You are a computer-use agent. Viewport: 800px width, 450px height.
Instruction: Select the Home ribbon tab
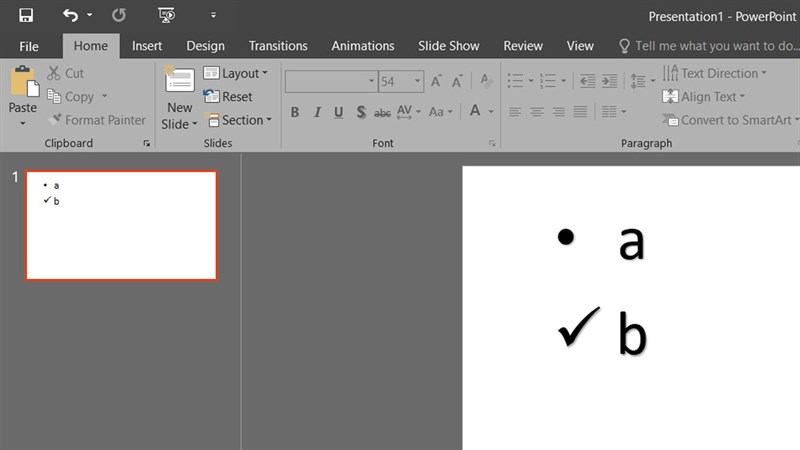91,46
